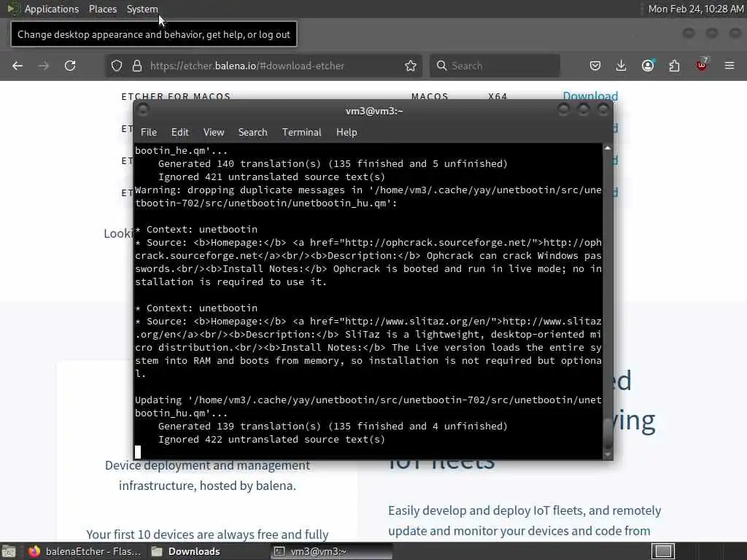Click terminal line 'Ignored 422 untranslated source text(s)'
Image resolution: width=747 pixels, height=560 pixels.
click(271, 440)
